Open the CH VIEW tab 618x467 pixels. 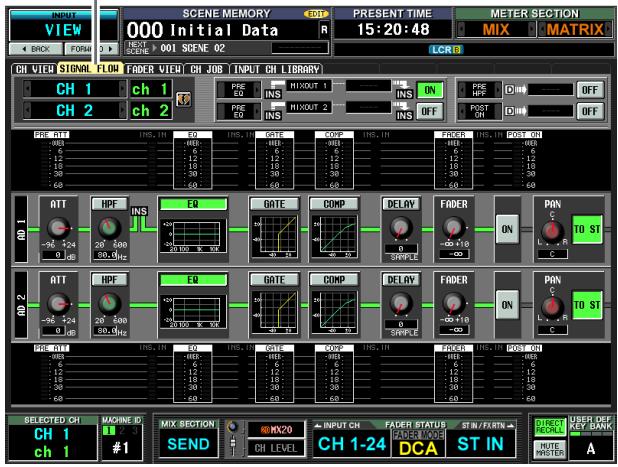[x=34, y=69]
